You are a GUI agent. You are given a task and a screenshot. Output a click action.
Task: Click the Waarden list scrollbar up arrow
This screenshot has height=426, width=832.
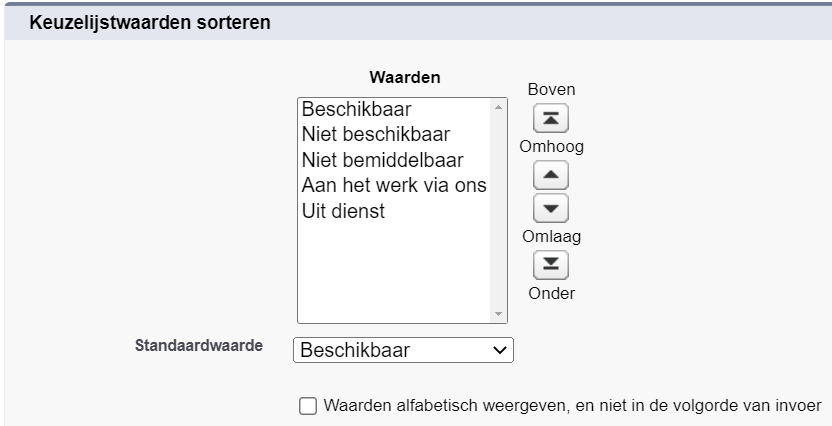pos(498,107)
